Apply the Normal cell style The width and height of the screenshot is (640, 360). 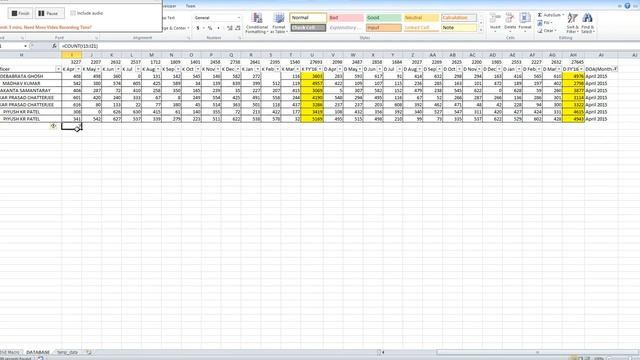[x=308, y=18]
